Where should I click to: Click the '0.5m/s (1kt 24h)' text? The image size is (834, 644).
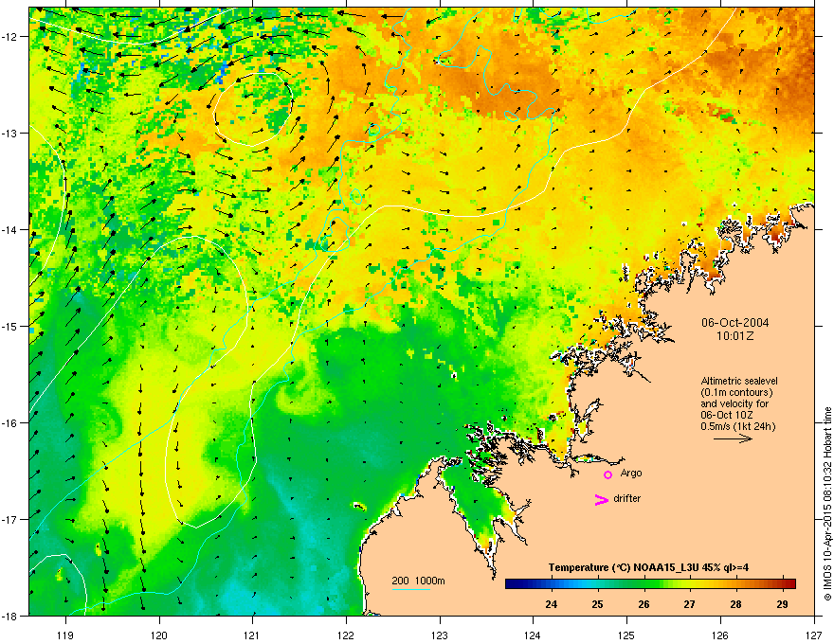[737, 426]
